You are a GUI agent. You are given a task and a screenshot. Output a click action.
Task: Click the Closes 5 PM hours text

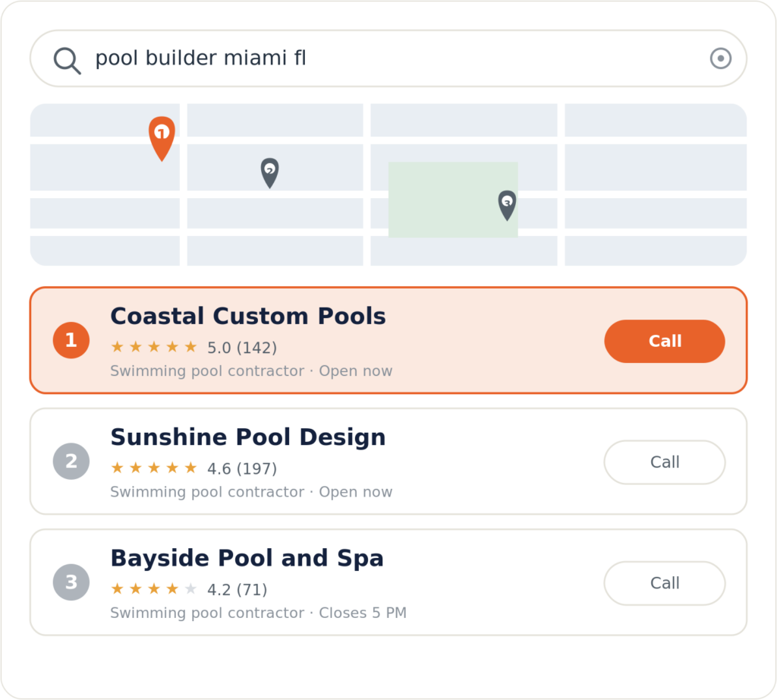(363, 613)
